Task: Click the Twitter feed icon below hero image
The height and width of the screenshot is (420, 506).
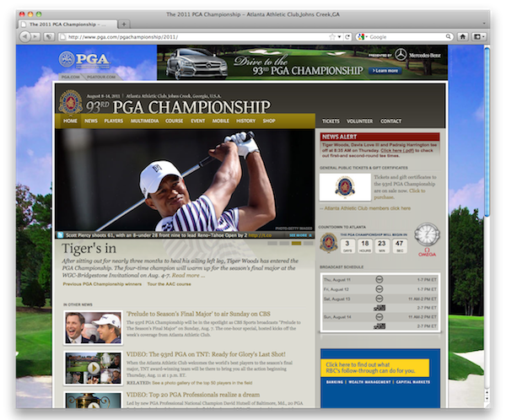Action: coord(60,235)
